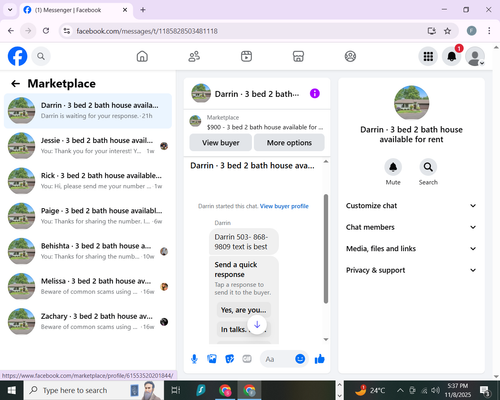This screenshot has width=500, height=400.
Task: Mute the chat using the bell icon
Action: pyautogui.click(x=393, y=167)
